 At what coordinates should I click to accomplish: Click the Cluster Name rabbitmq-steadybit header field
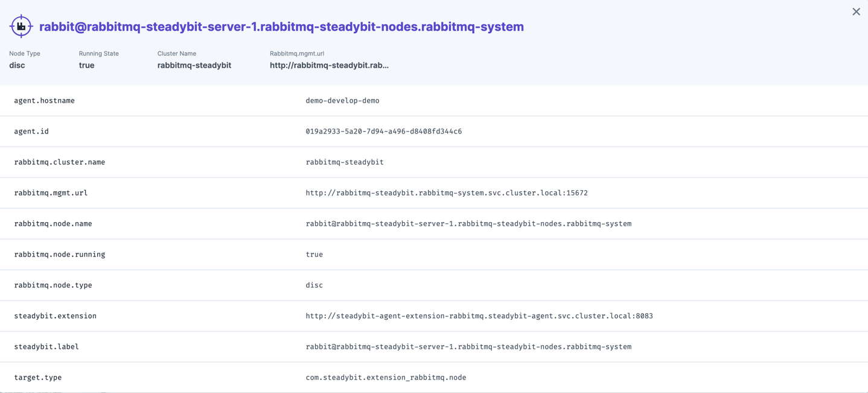click(x=194, y=65)
